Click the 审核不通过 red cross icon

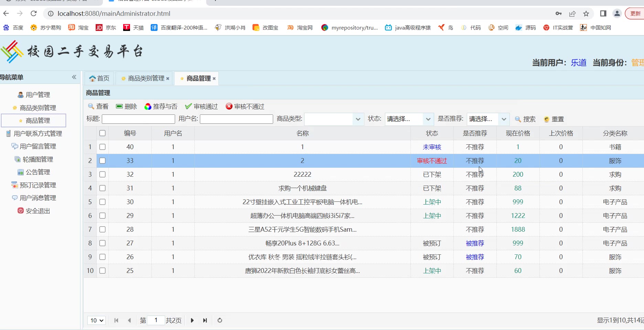229,107
